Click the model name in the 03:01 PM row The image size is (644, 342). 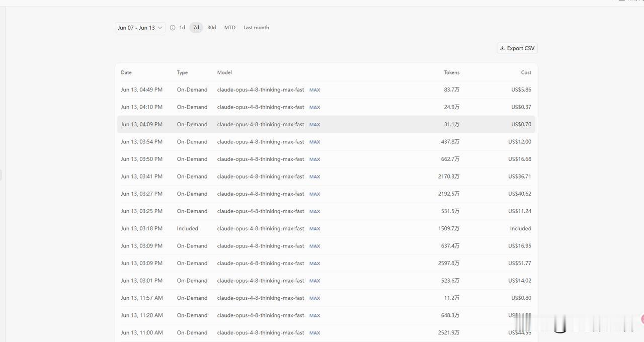pos(261,281)
